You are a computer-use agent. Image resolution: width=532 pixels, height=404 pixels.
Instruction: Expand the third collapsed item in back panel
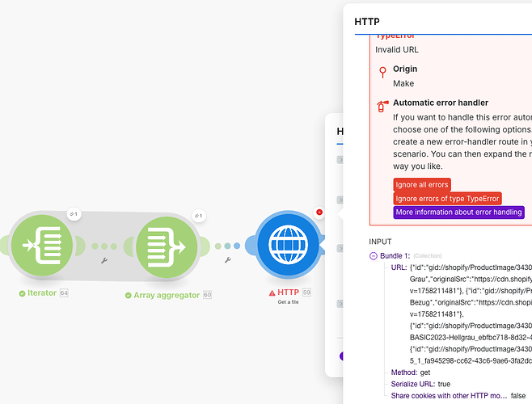point(340,248)
